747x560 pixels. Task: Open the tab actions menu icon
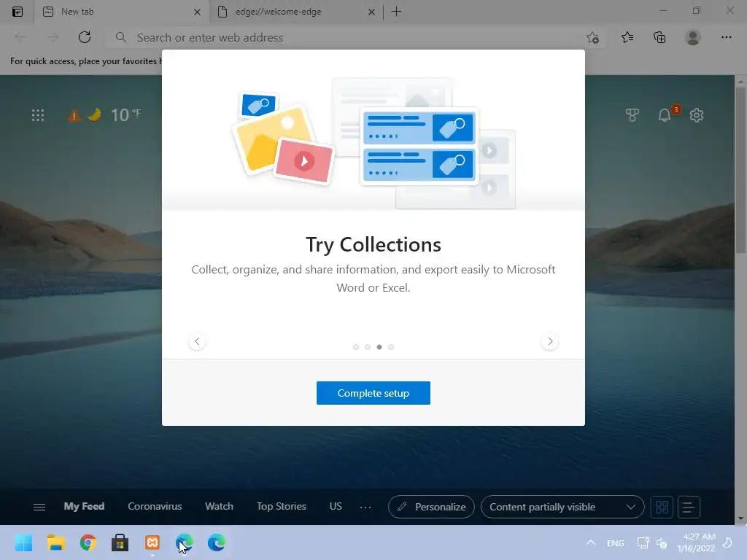18,12
